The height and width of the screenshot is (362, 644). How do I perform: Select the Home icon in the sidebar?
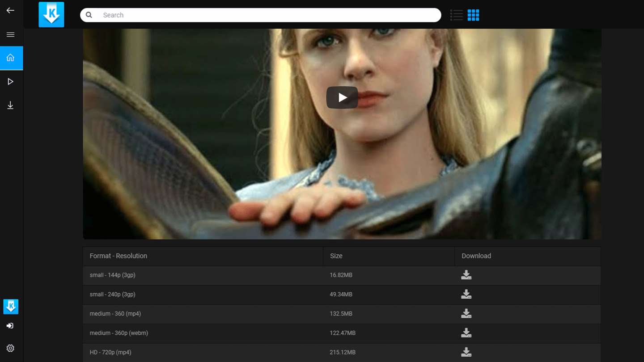point(10,58)
